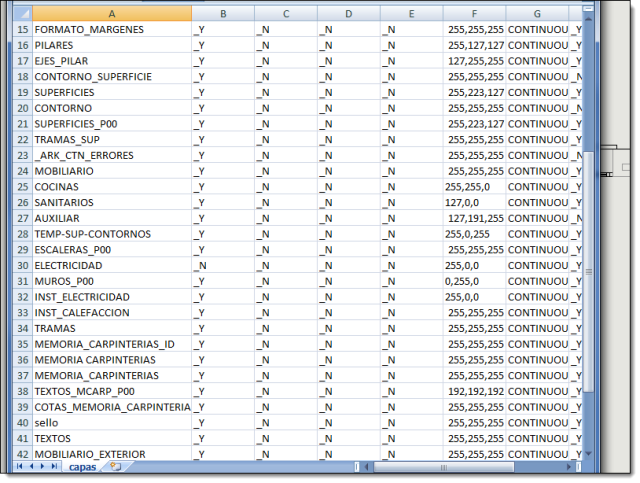
Task: Go to next sheet navigation arrow
Action: pos(42,466)
